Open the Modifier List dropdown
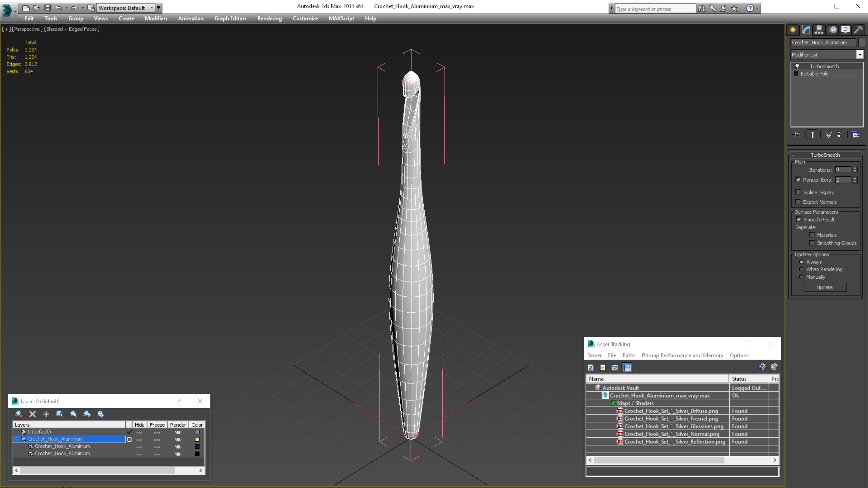The image size is (868, 488). click(x=860, y=55)
